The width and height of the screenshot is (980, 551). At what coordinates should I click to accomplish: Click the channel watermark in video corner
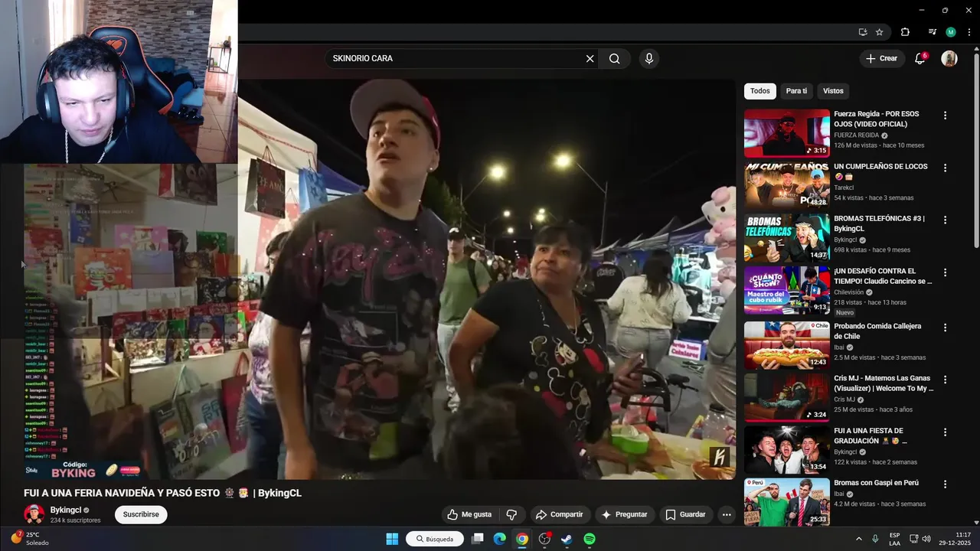(720, 458)
